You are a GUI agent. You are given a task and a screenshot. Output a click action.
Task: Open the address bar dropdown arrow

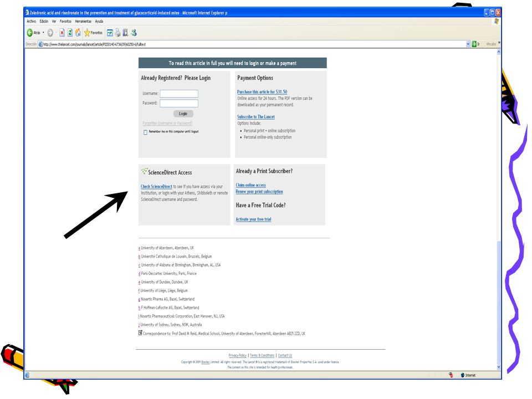468,44
